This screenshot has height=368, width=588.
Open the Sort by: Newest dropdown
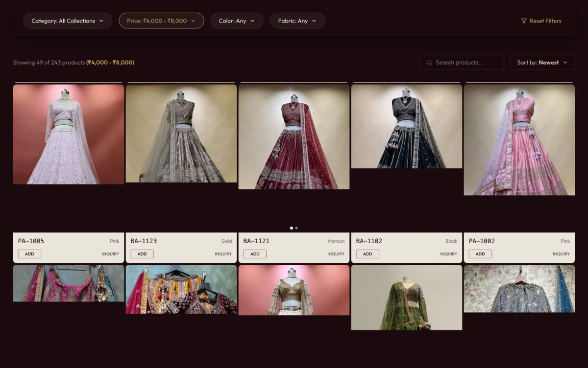pos(542,63)
